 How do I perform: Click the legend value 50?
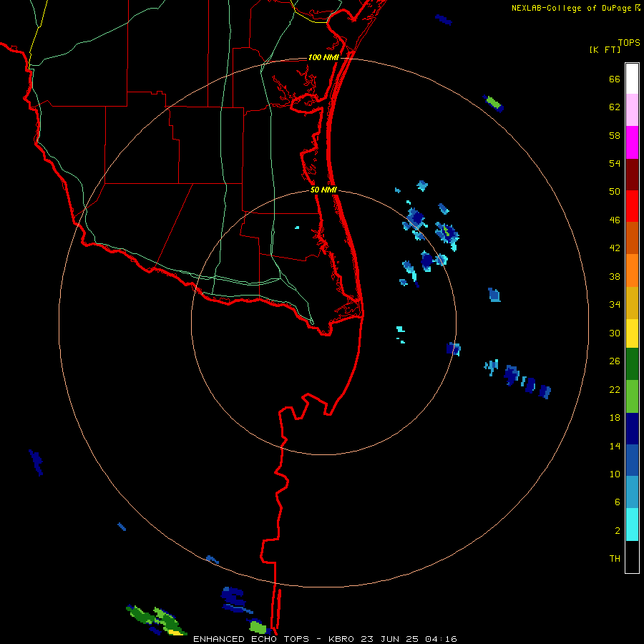tap(615, 191)
